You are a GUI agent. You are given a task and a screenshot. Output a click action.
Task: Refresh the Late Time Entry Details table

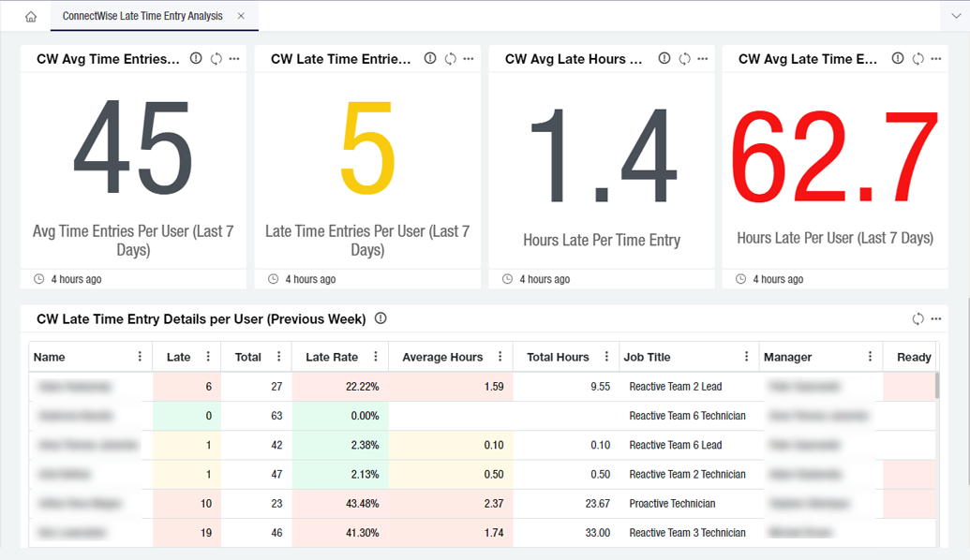click(x=918, y=319)
